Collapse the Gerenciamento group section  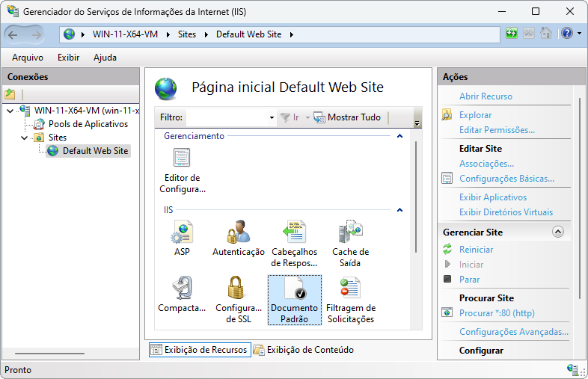[x=399, y=137]
